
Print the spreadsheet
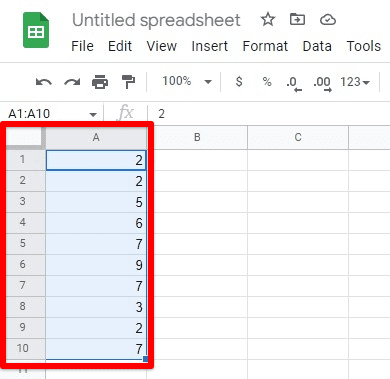tap(100, 82)
